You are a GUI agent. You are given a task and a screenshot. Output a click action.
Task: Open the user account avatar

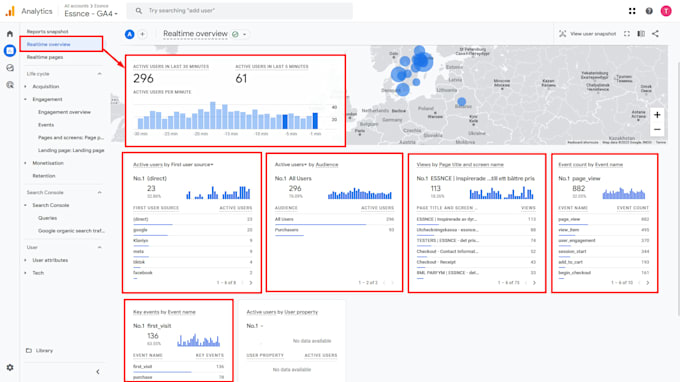(x=666, y=11)
